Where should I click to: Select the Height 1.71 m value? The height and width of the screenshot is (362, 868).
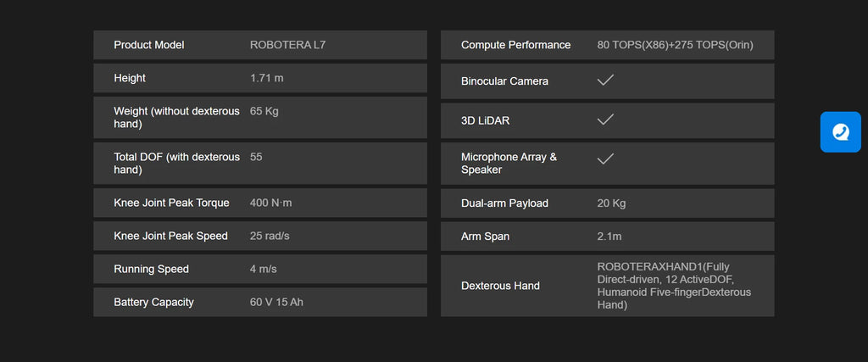(267, 78)
